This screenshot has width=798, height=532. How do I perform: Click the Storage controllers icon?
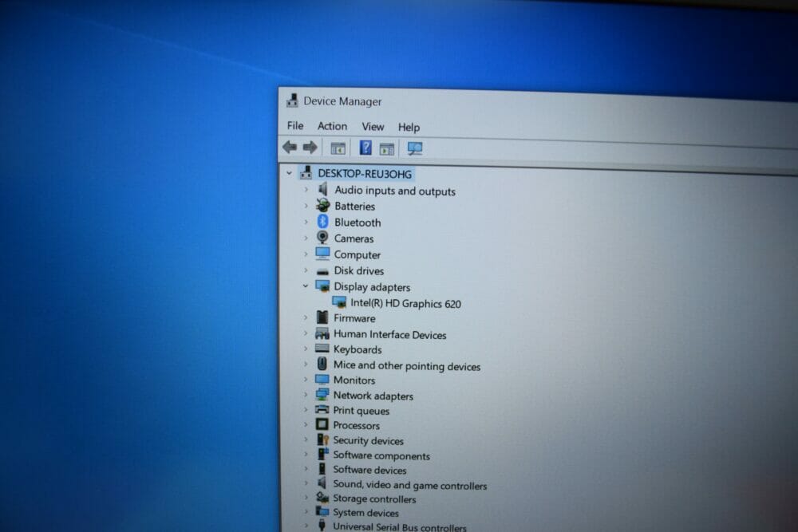click(x=322, y=497)
